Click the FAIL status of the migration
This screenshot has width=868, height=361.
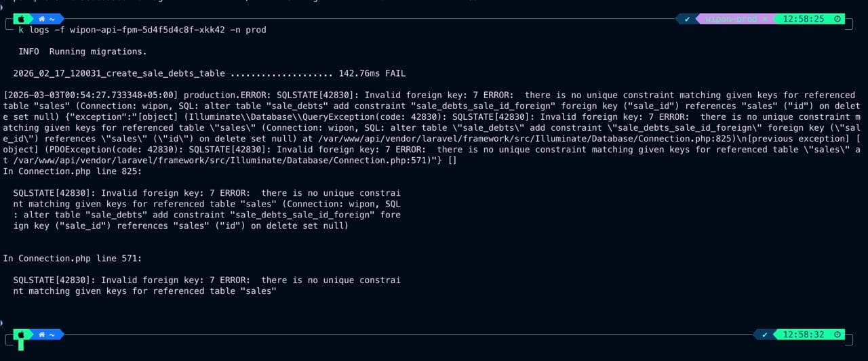point(395,73)
